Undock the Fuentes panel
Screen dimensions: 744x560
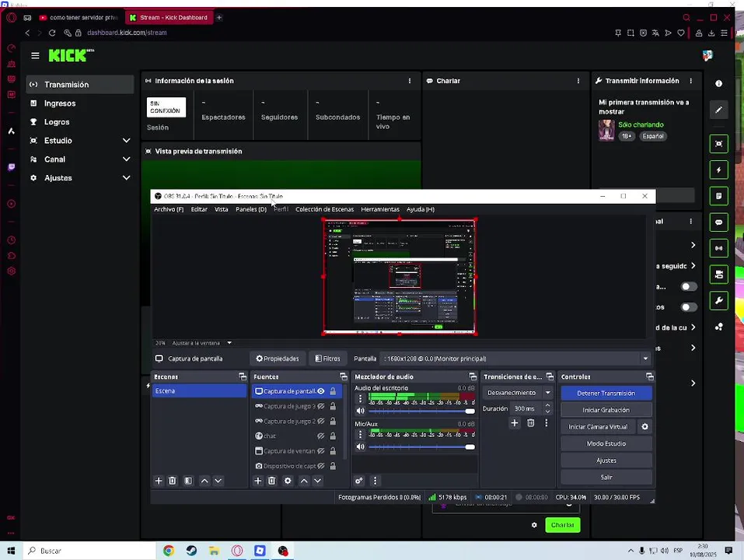click(344, 376)
